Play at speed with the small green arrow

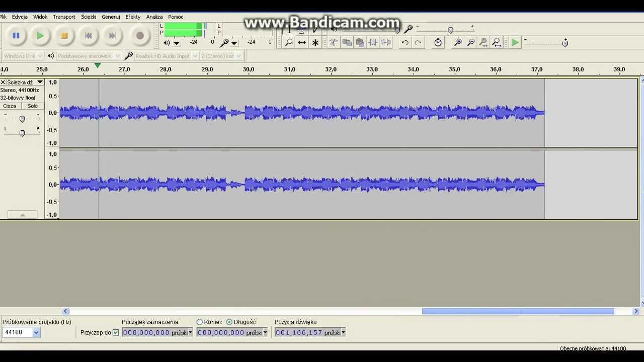tap(515, 43)
